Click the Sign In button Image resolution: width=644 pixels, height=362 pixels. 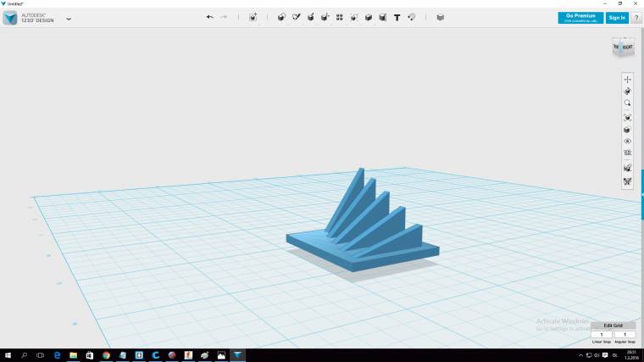coord(617,18)
